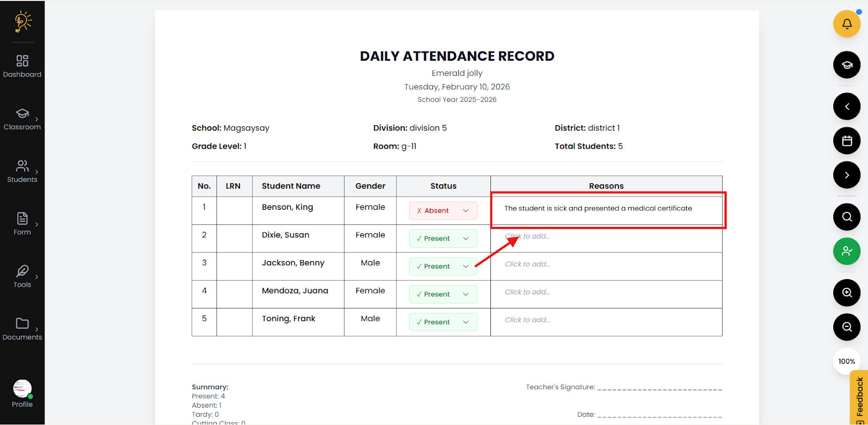868x425 pixels.
Task: Open status dropdown for Dixie, Susan
Action: click(x=443, y=239)
